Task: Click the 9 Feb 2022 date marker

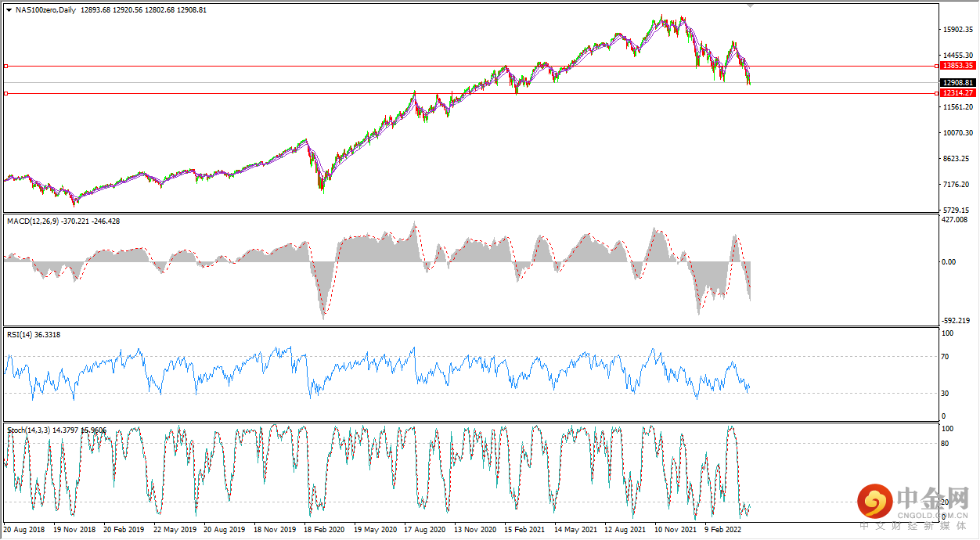Action: click(x=722, y=529)
